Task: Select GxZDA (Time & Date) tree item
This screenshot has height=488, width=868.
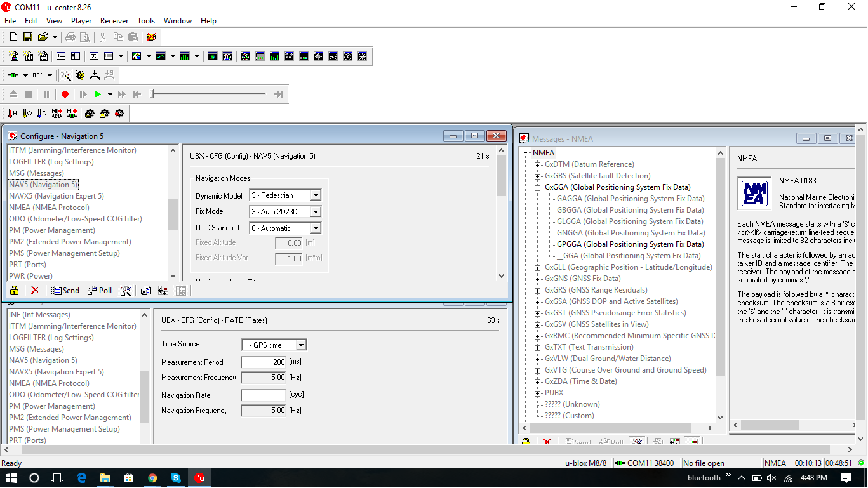Action: (x=580, y=381)
